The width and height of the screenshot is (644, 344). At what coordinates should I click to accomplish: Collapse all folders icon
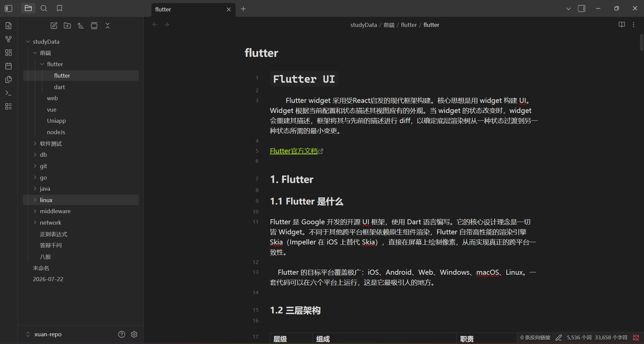(108, 26)
